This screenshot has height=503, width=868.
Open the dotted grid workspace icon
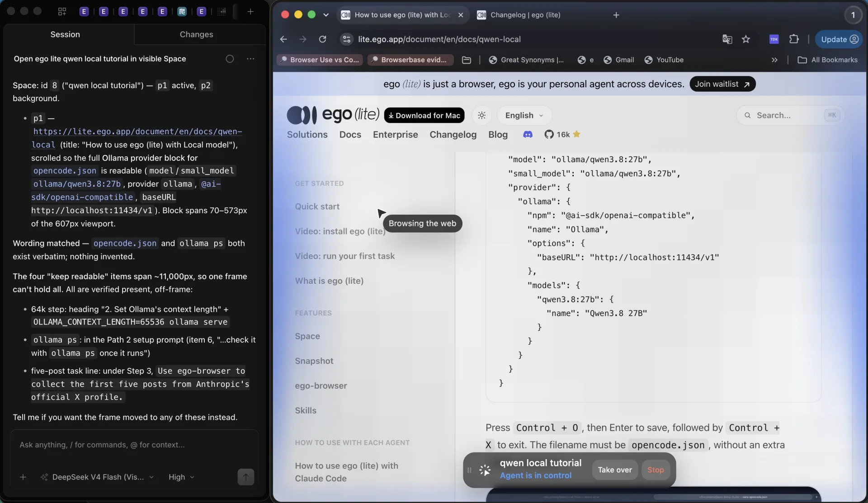(222, 12)
